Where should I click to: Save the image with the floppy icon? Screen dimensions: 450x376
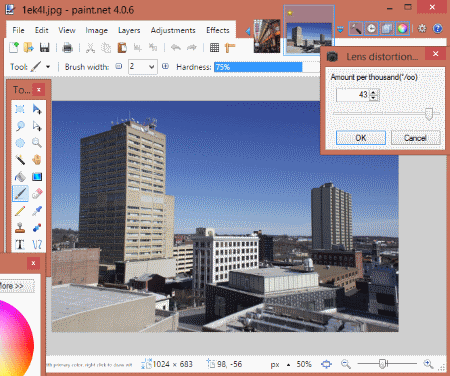[x=44, y=47]
